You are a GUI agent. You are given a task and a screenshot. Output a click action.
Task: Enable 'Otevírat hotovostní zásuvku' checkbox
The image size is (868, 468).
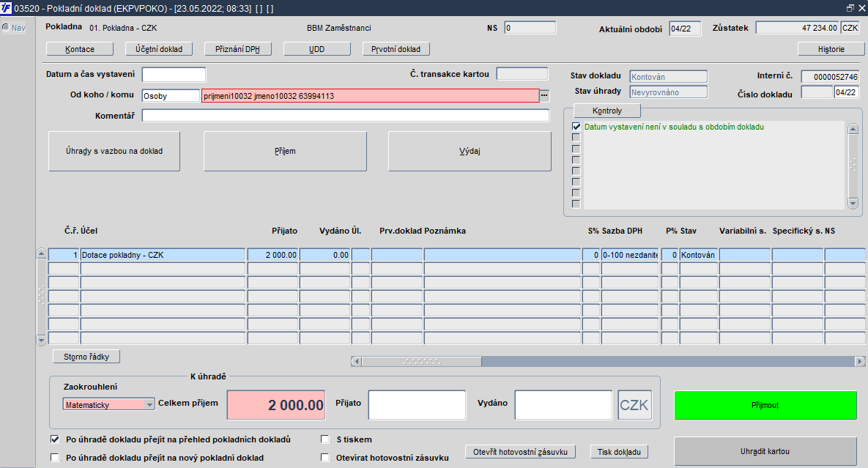(x=325, y=458)
